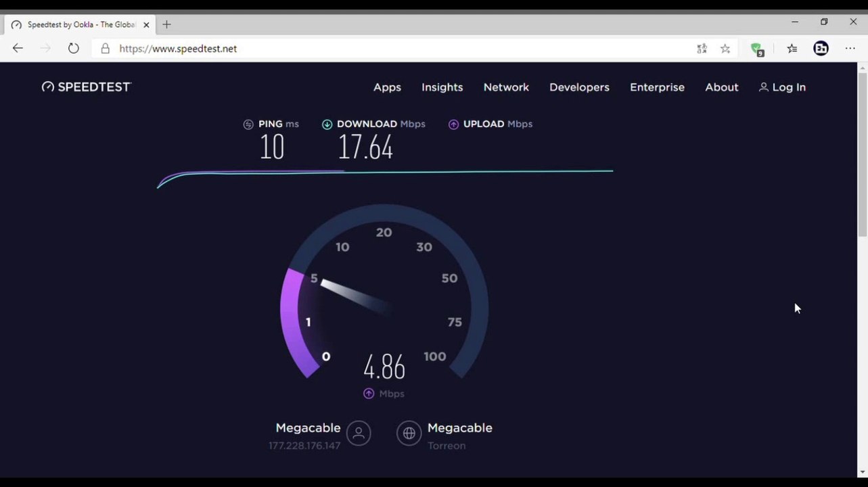The width and height of the screenshot is (868, 487).
Task: Click the 100 mark on the gauge
Action: pos(435,356)
